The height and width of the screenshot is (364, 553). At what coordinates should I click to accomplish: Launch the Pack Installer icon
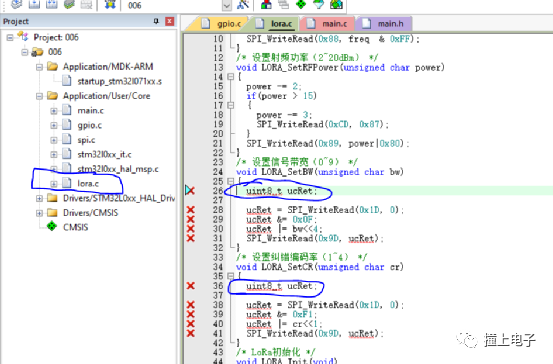coord(336,4)
